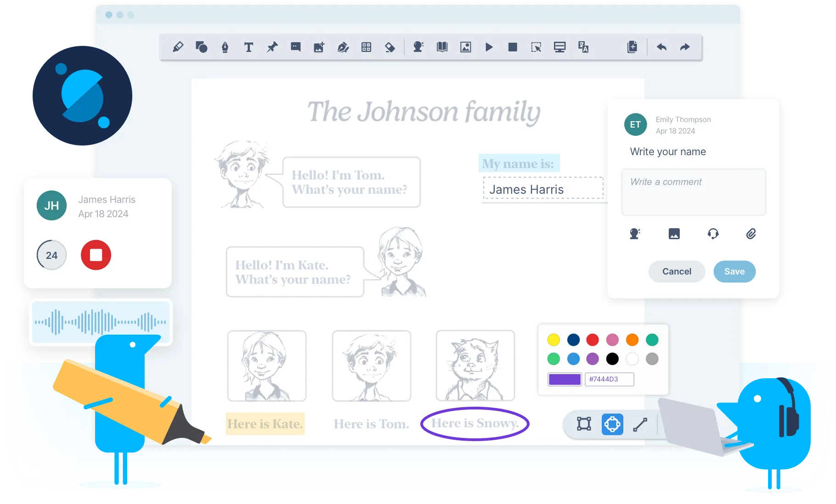The height and width of the screenshot is (504, 836).
Task: Select the eraser tool
Action: click(x=390, y=47)
